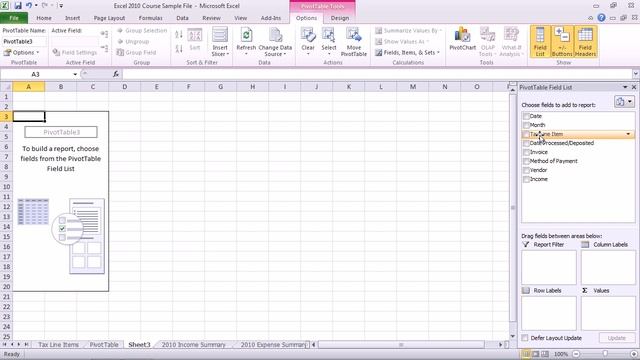The height and width of the screenshot is (360, 640).
Task: Check Method of Payment field checkbox
Action: [526, 161]
